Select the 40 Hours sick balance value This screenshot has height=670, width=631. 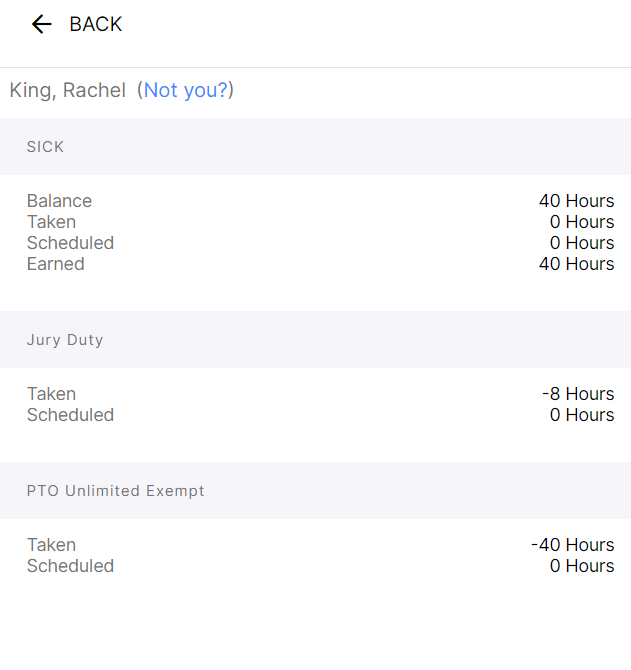576,201
